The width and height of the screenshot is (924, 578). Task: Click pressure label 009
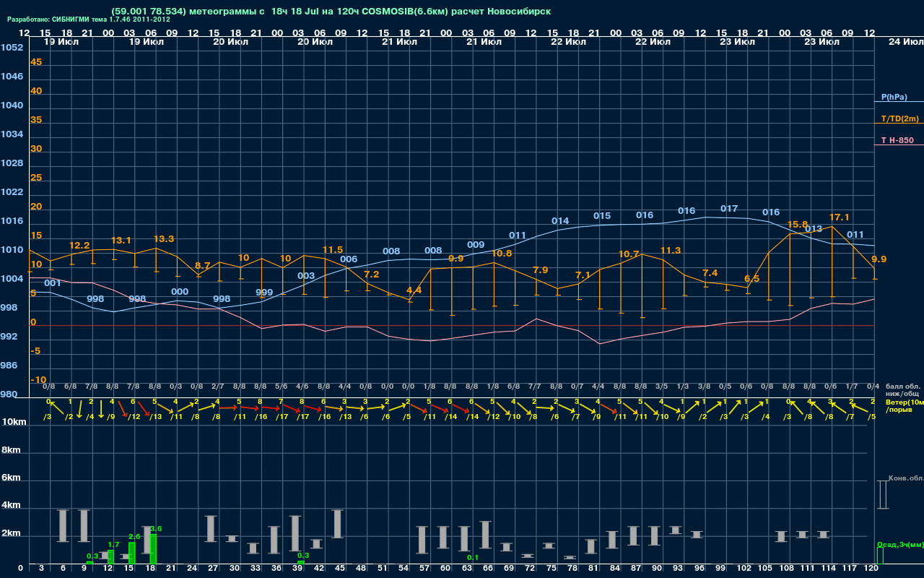(x=476, y=245)
